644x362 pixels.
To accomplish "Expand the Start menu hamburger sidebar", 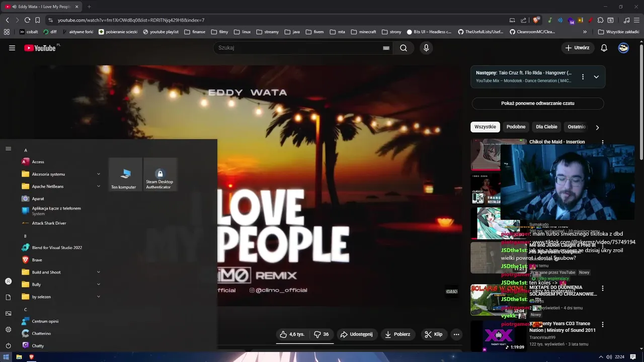I will point(8,148).
